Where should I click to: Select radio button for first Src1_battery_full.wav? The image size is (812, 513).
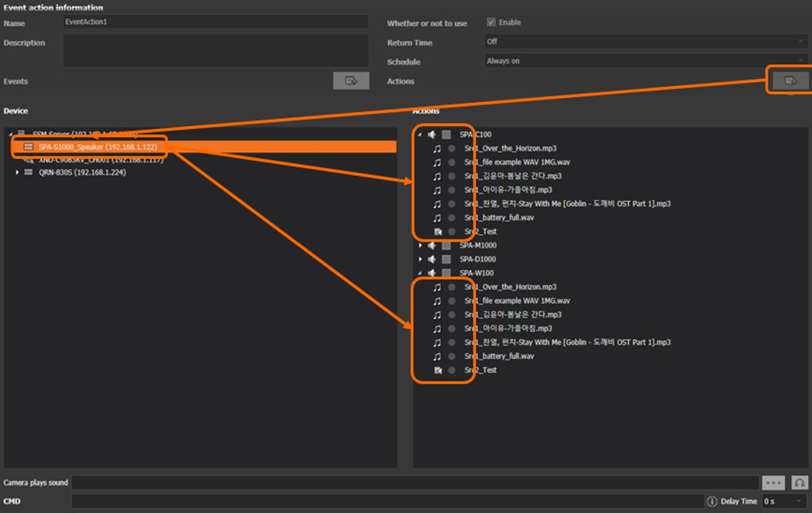click(x=451, y=218)
